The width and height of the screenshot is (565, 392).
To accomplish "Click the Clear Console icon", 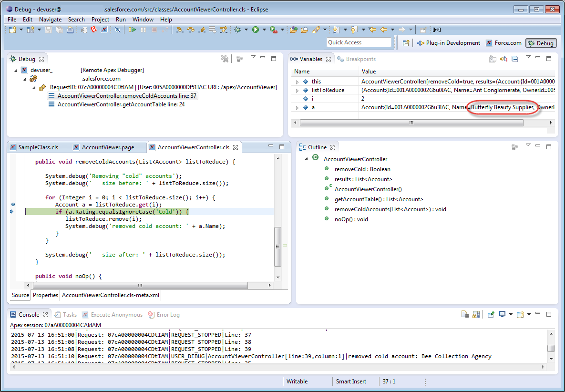I will pyautogui.click(x=465, y=315).
